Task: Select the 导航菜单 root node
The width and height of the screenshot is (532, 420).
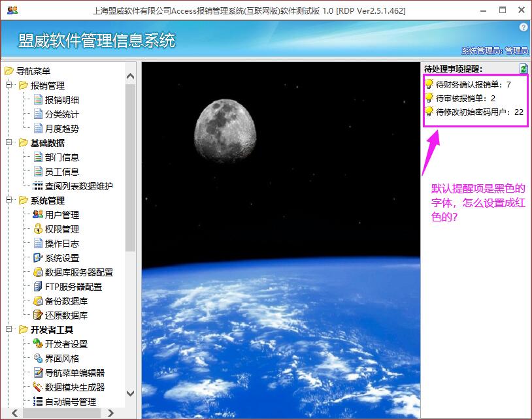Action: point(33,71)
